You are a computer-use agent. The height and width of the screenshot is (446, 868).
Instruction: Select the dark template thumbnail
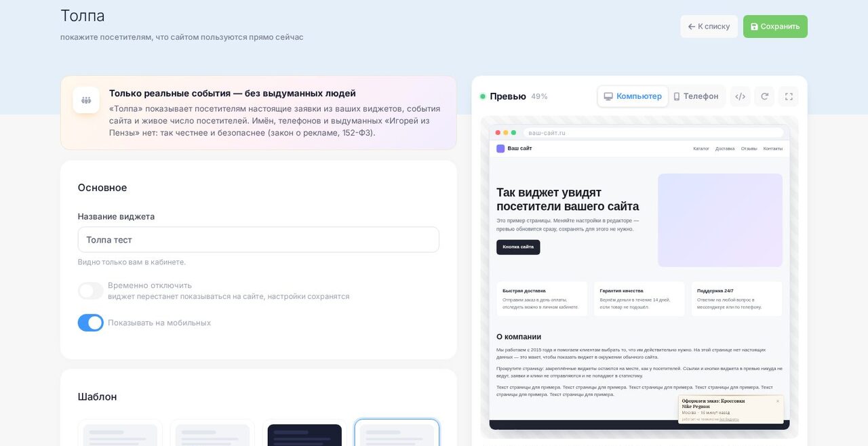tap(304, 432)
